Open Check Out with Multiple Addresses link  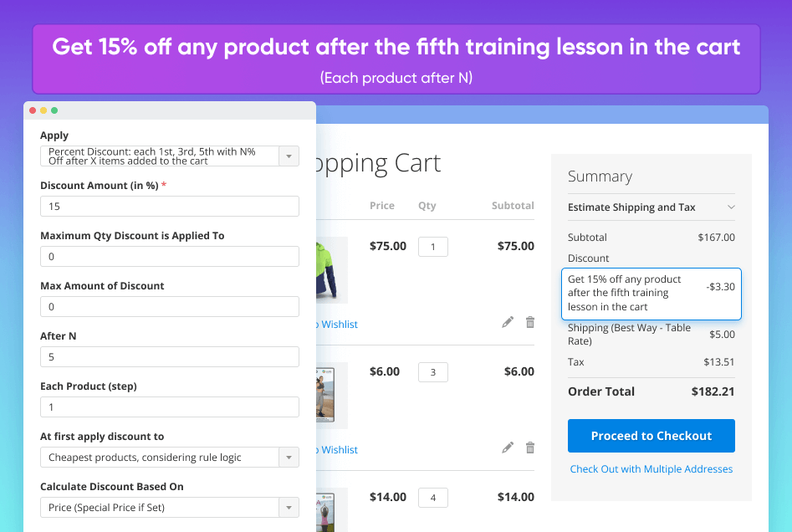click(651, 469)
